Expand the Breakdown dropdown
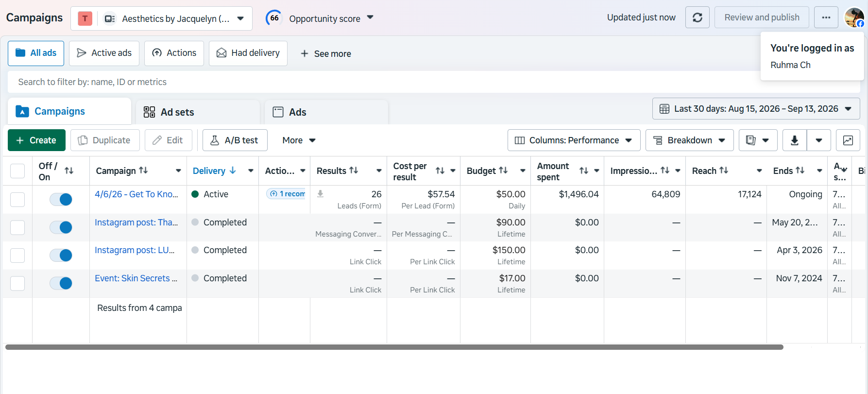 pos(689,140)
